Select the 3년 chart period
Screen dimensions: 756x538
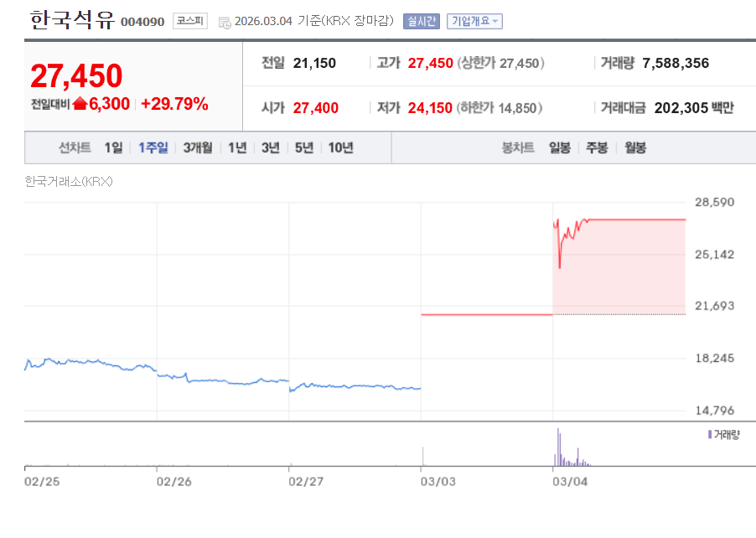click(x=271, y=147)
